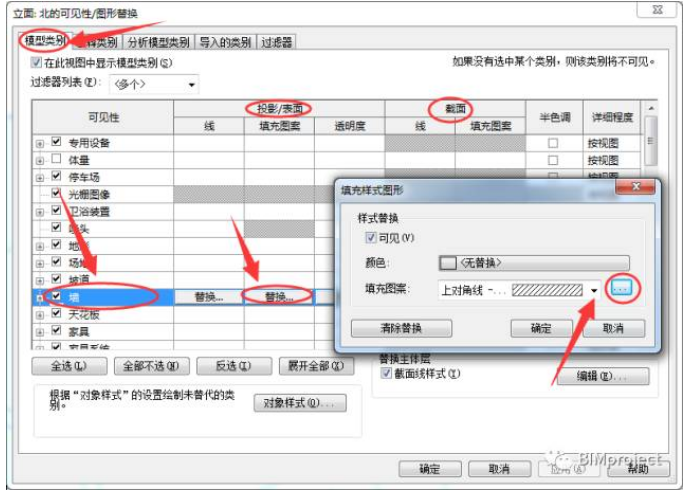Click the 半色调 column header
690x494 pixels.
(554, 117)
